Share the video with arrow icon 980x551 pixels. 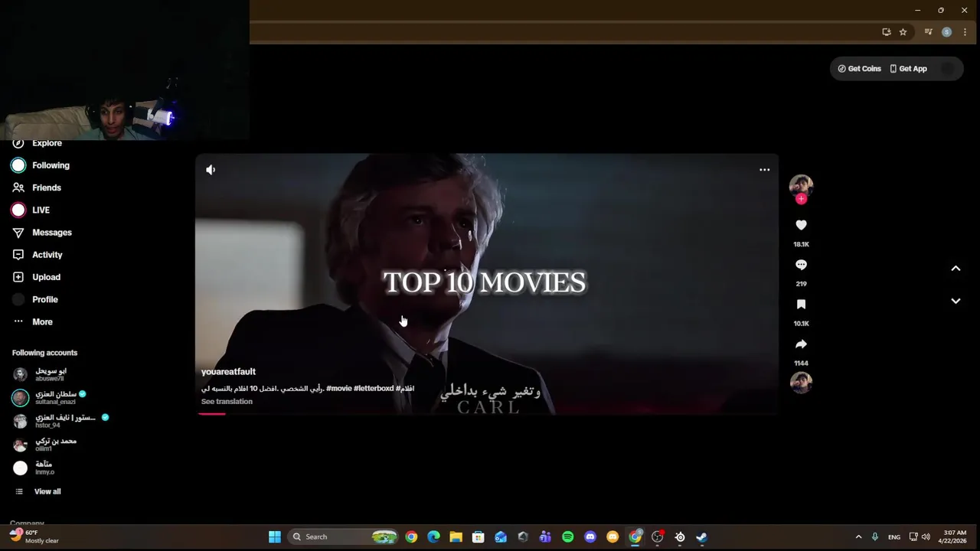[801, 344]
